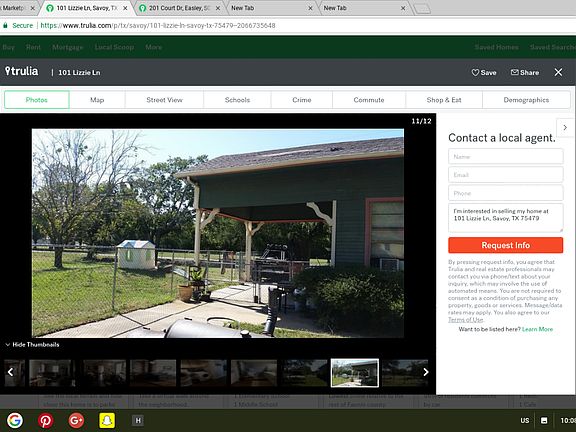Image resolution: width=576 pixels, height=432 pixels.
Task: Close the 101 Lizzie Ln browser tab
Action: click(125, 8)
